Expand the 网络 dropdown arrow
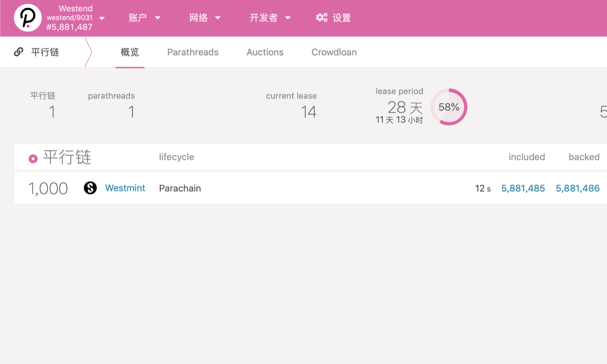The width and height of the screenshot is (607, 364). 218,18
